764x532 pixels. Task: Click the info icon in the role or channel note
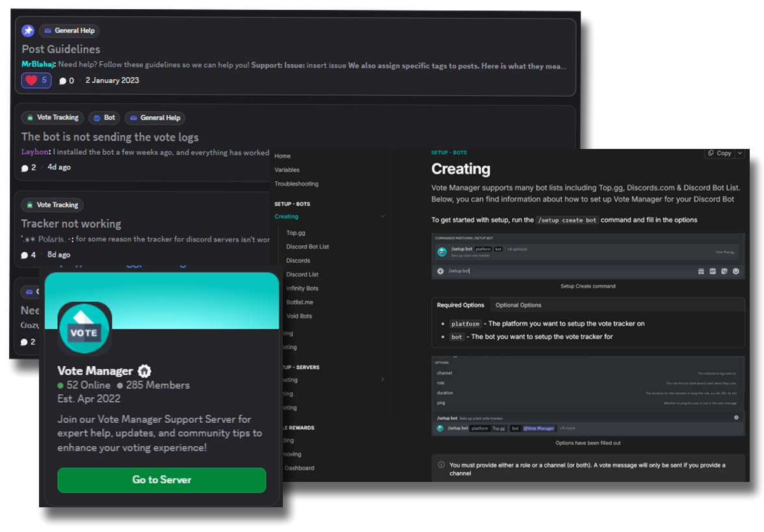click(441, 465)
